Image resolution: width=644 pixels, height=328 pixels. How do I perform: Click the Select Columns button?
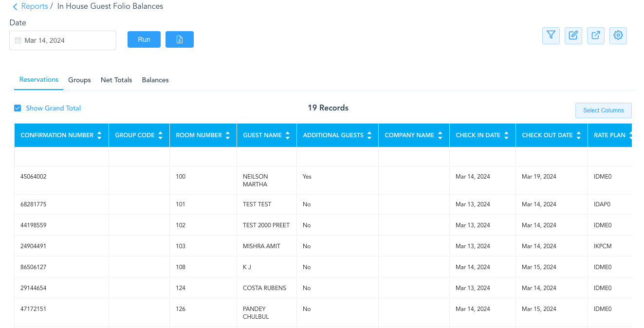(604, 110)
